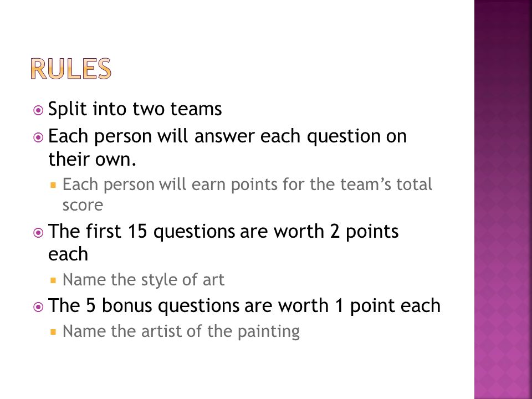Click the word each below first 15 questions

[68, 254]
